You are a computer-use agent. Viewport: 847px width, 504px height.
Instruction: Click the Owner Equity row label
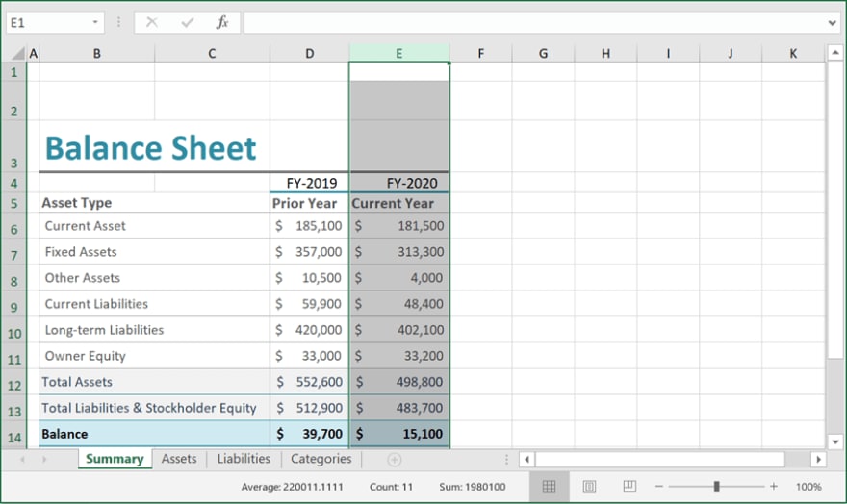85,356
